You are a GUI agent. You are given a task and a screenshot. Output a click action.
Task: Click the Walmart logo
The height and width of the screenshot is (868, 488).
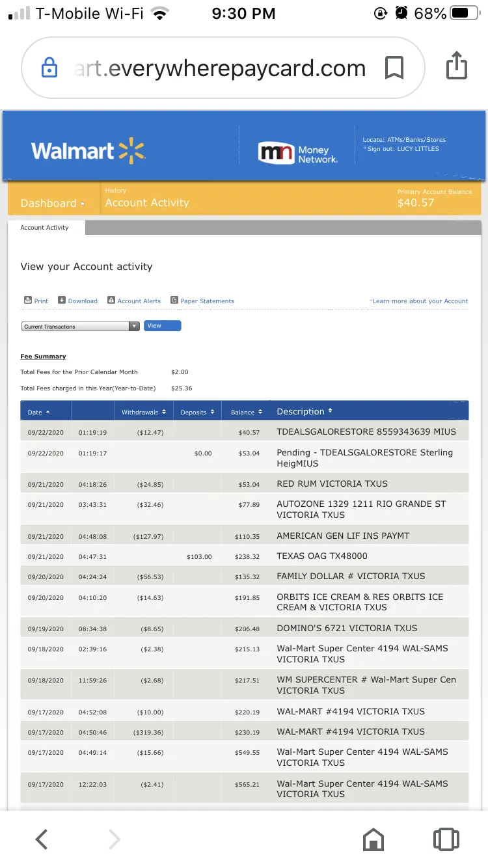[x=88, y=151]
